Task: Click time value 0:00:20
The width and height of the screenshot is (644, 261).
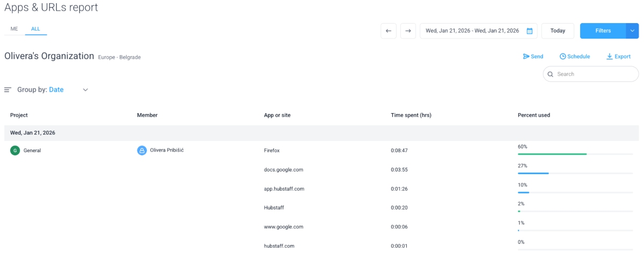Action: (x=400, y=208)
